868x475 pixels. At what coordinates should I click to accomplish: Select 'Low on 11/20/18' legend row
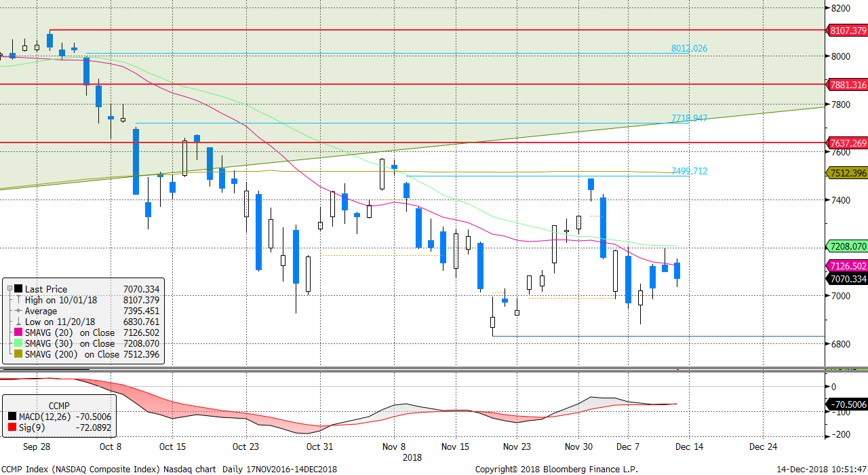click(60, 322)
